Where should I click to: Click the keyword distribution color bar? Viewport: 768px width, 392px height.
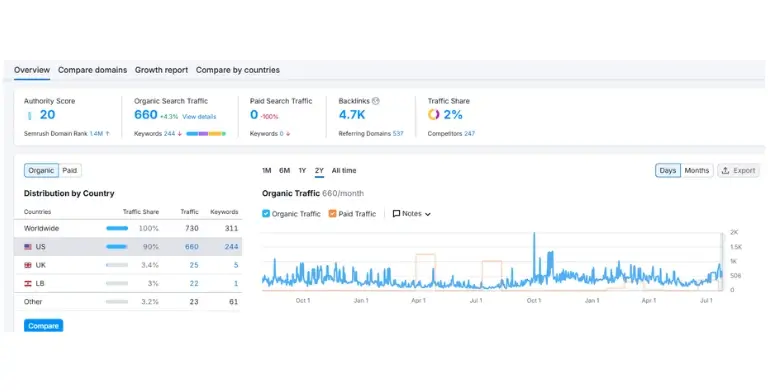click(206, 134)
